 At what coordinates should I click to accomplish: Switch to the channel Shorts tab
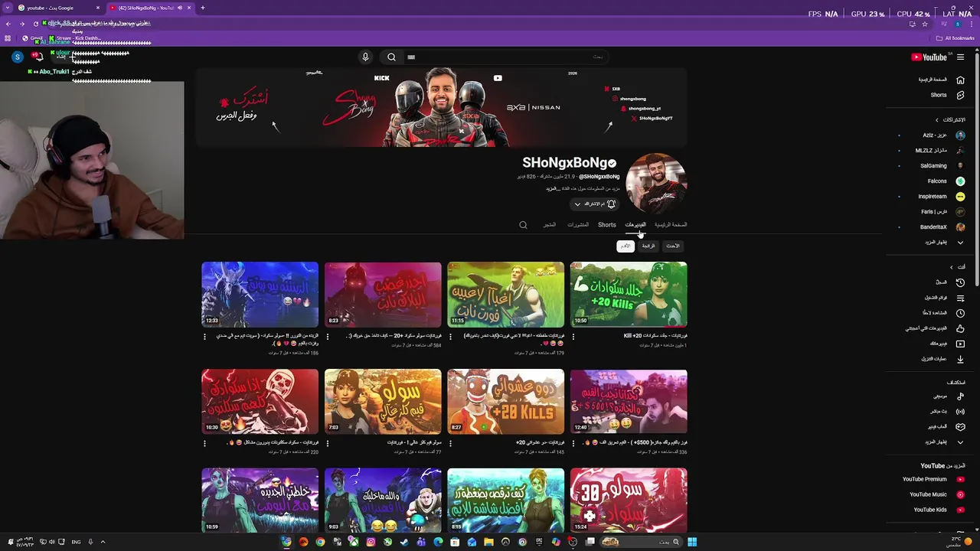click(x=606, y=225)
